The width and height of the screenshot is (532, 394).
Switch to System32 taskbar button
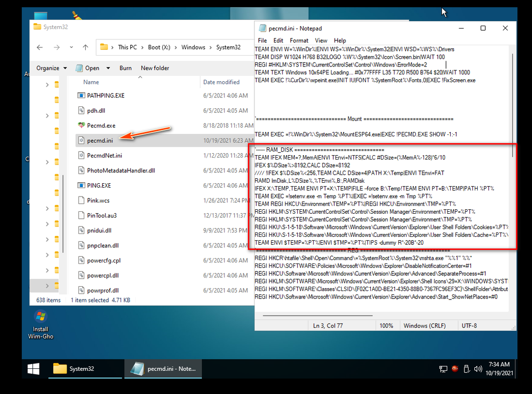(x=85, y=369)
